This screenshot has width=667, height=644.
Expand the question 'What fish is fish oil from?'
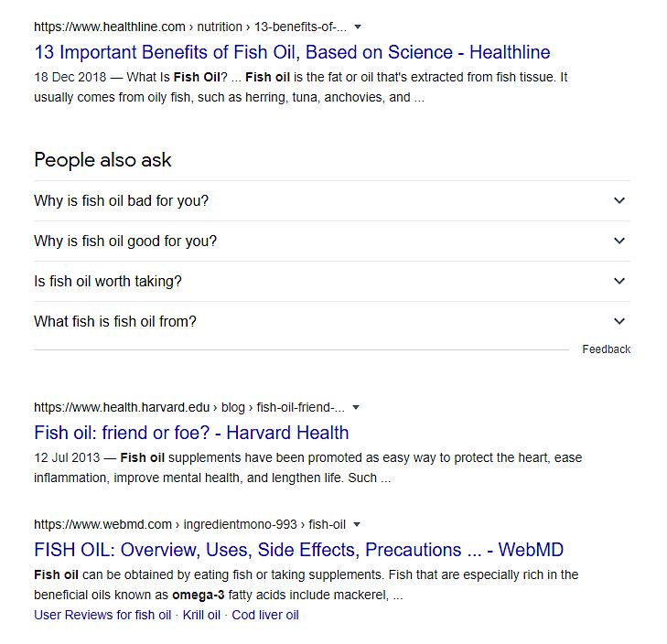click(x=332, y=322)
